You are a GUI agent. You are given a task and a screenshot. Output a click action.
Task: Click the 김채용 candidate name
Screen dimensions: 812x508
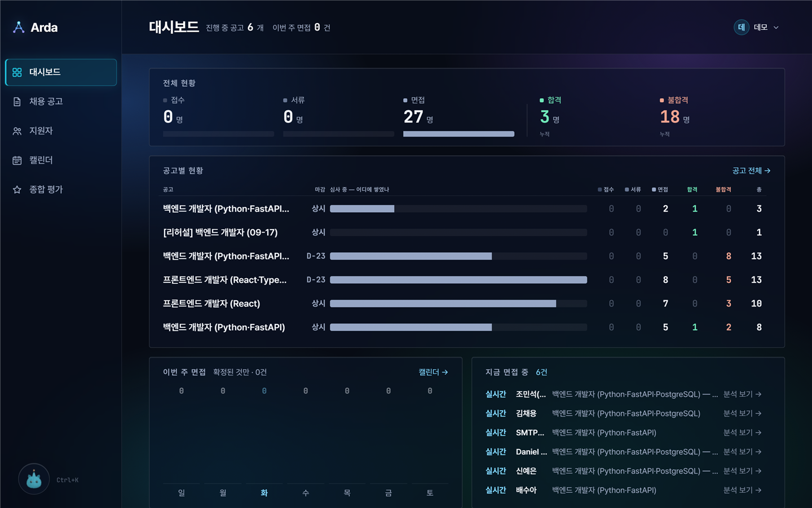(x=526, y=413)
